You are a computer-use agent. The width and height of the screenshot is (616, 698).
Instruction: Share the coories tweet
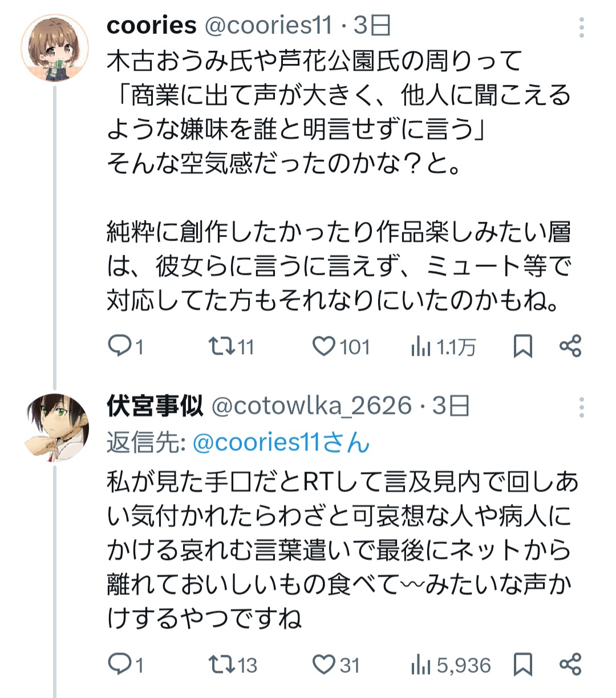click(570, 346)
